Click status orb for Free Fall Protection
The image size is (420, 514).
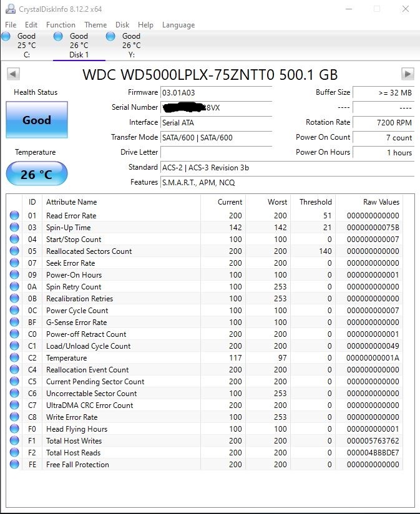tap(14, 465)
